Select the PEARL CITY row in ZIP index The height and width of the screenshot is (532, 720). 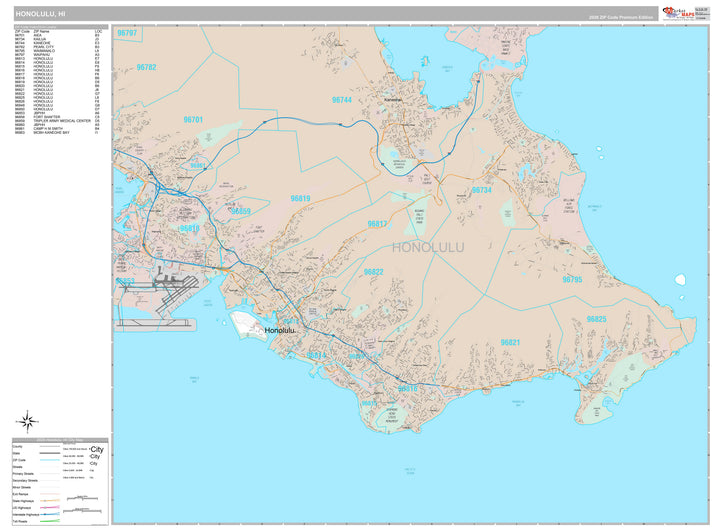pyautogui.click(x=57, y=47)
